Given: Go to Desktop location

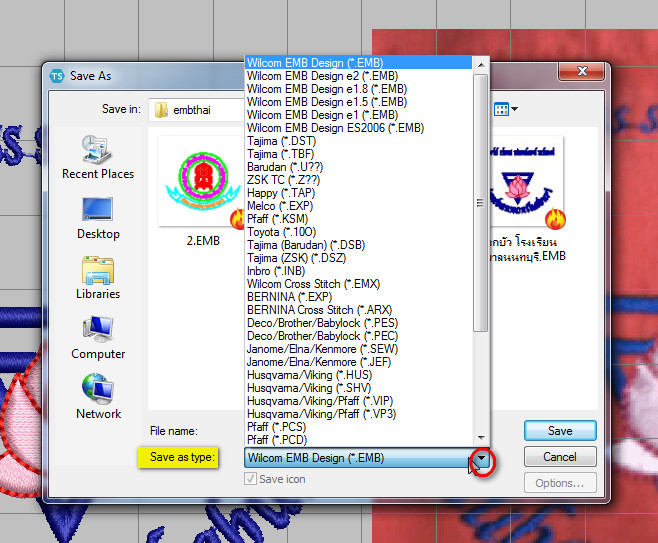Looking at the screenshot, I should [98, 218].
